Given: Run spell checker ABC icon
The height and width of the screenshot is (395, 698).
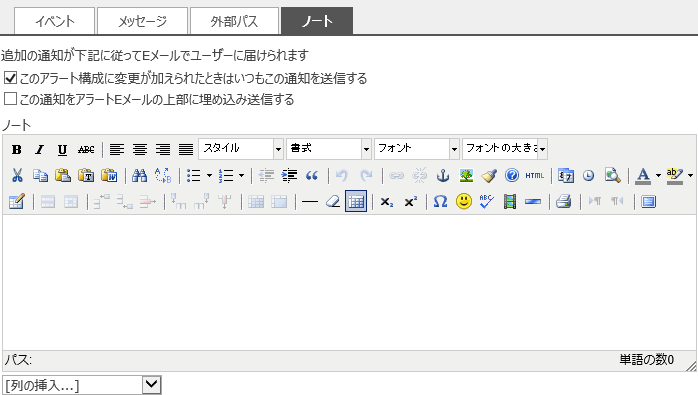Looking at the screenshot, I should point(487,202).
